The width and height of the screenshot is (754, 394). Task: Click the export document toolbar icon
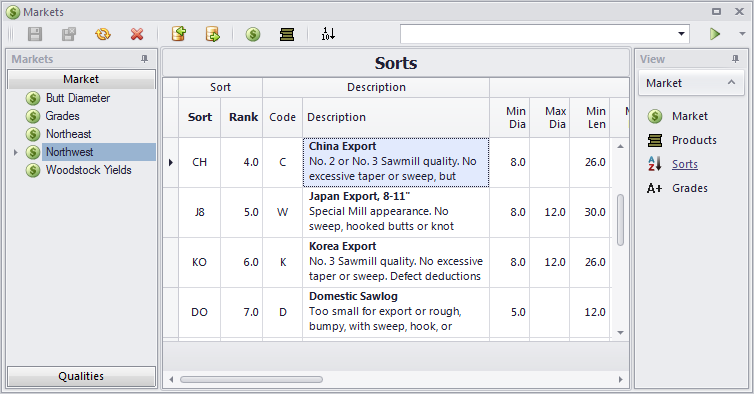(213, 34)
